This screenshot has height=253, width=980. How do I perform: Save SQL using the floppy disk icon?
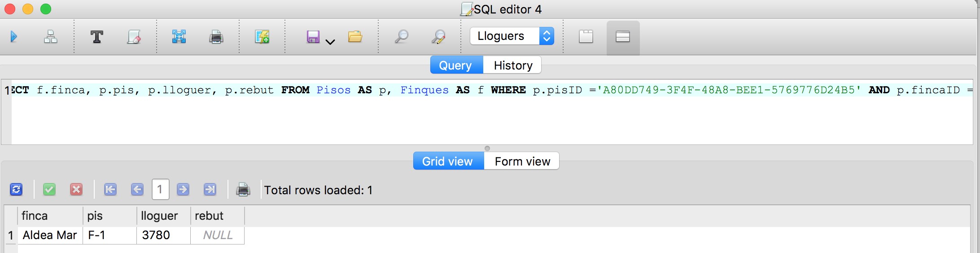click(313, 37)
